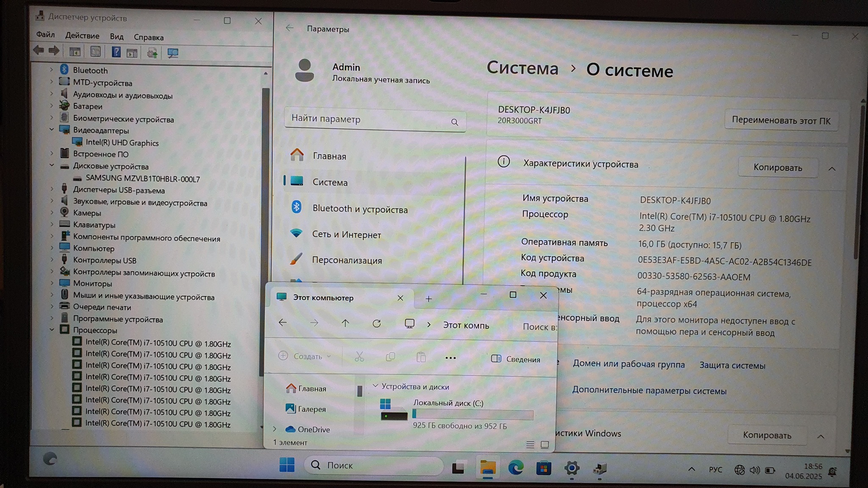Click the Up arrow in File Explorer

345,323
